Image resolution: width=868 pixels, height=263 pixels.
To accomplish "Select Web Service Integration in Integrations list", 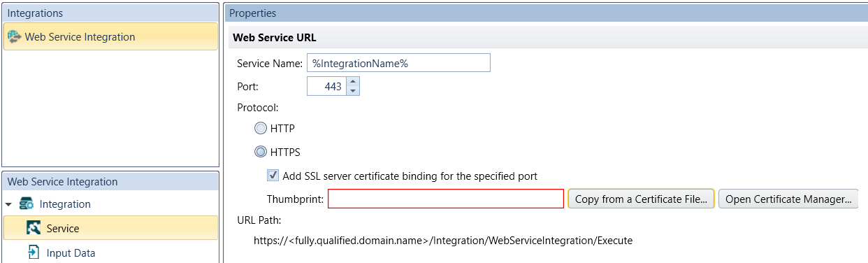I will click(x=110, y=36).
